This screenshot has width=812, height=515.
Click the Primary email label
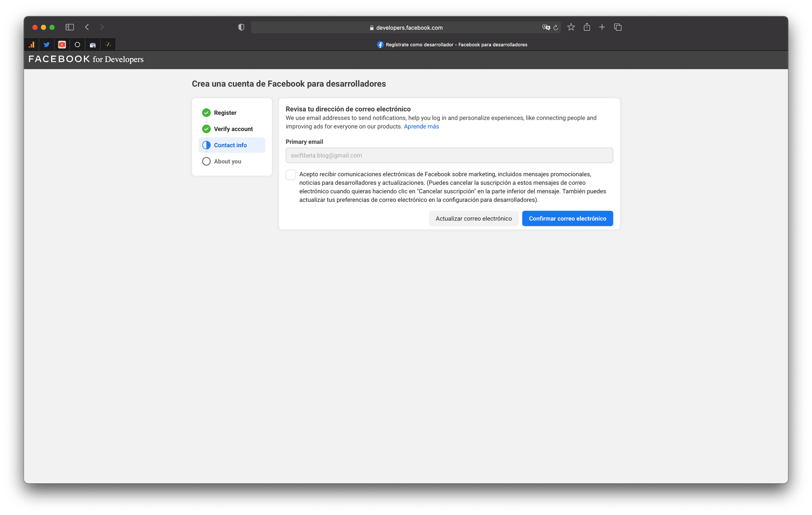[x=304, y=142]
